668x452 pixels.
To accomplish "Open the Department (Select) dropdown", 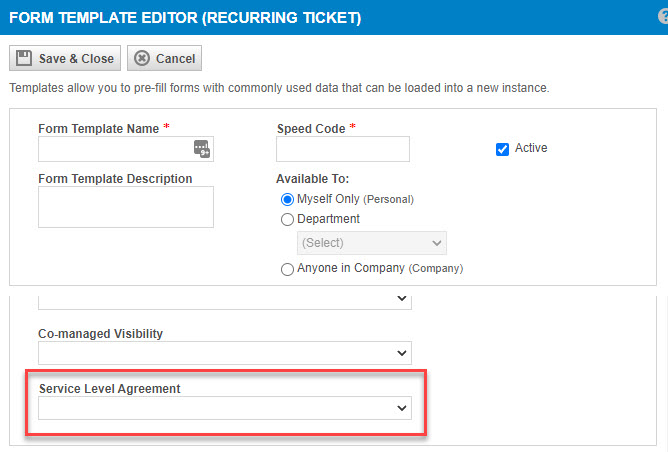I will (x=372, y=243).
